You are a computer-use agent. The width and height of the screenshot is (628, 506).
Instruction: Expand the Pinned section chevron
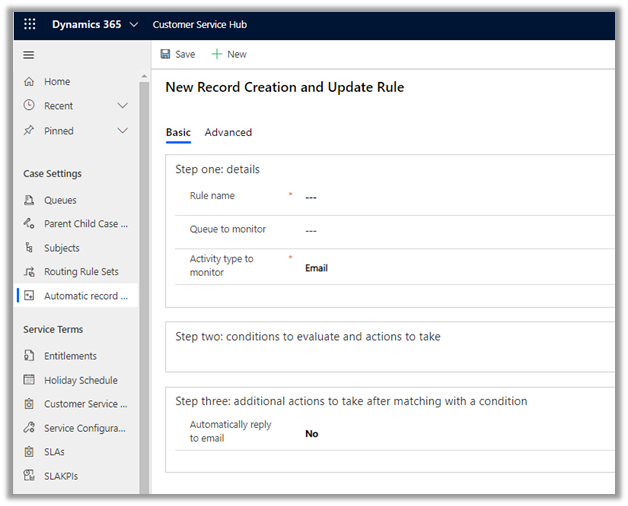[123, 131]
